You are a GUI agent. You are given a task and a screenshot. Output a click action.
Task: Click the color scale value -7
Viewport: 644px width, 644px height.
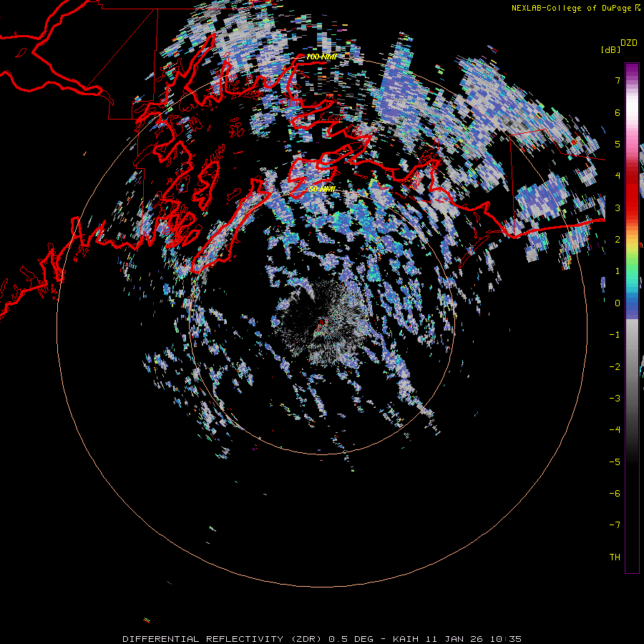615,525
